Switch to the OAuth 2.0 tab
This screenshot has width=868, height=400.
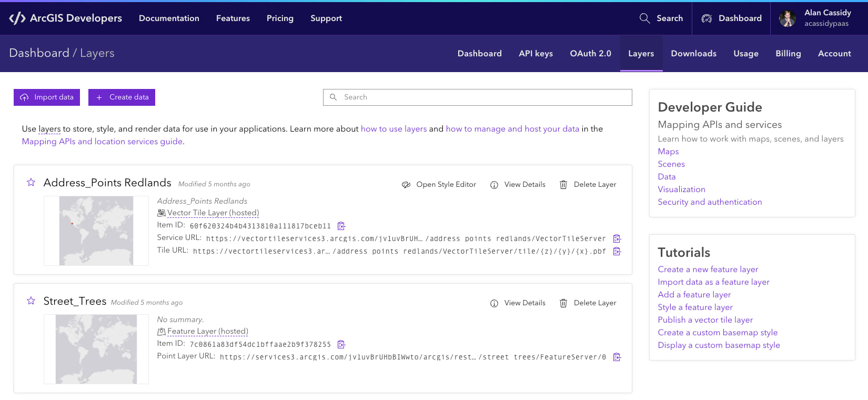(x=590, y=53)
